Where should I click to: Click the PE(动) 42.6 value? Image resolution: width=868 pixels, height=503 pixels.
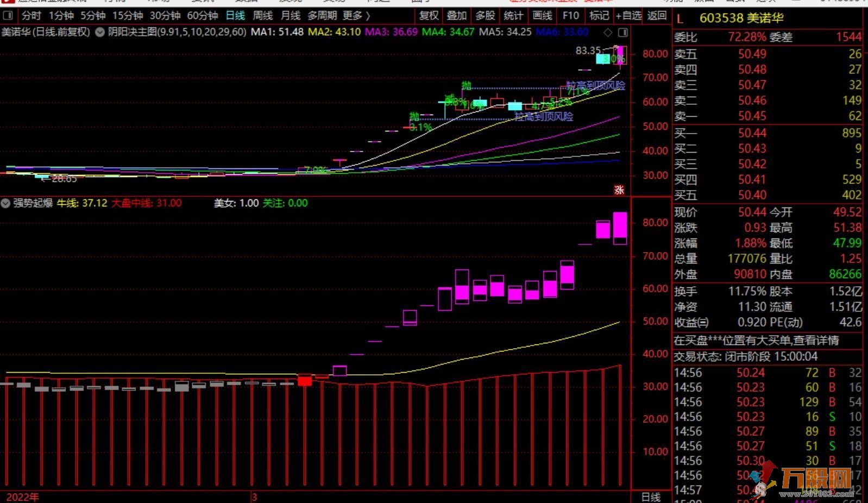click(851, 323)
